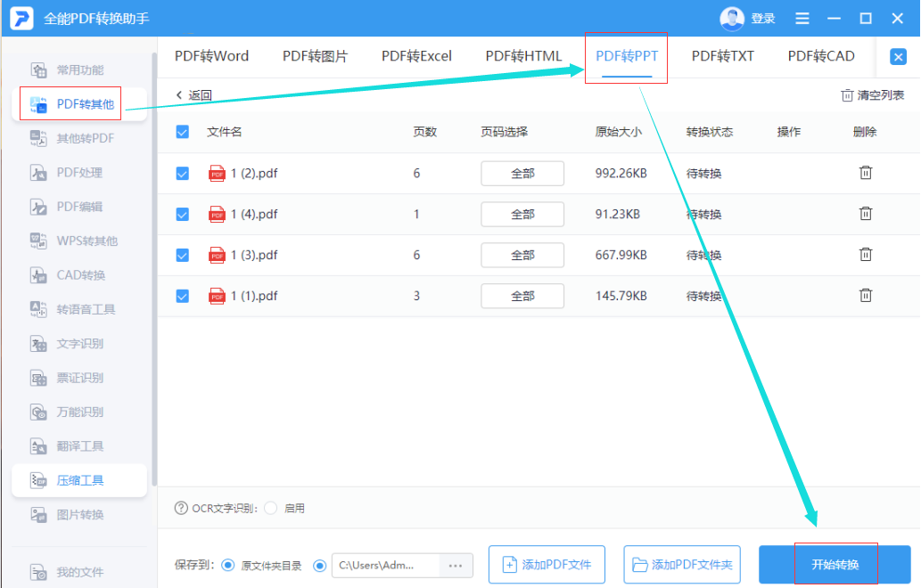Uncheck the select-all checkbox in header
921x588 pixels.
tap(182, 131)
